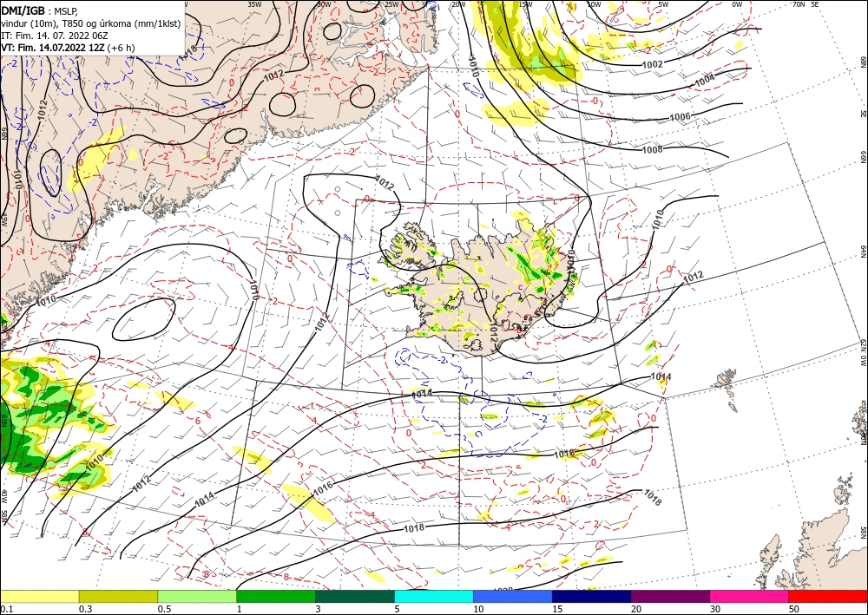This screenshot has height=615, width=868.
Task: Click the navy 15–20 legend swatch
Action: pyautogui.click(x=592, y=596)
